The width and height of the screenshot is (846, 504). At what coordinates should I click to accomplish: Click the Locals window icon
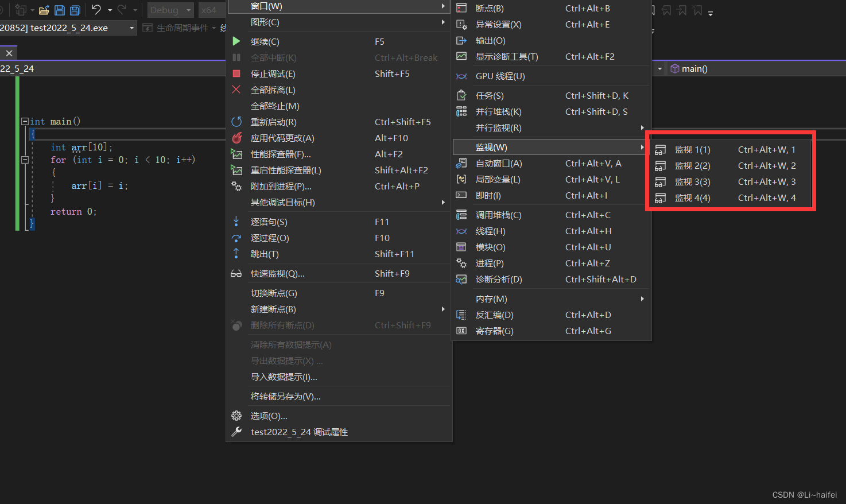(461, 179)
